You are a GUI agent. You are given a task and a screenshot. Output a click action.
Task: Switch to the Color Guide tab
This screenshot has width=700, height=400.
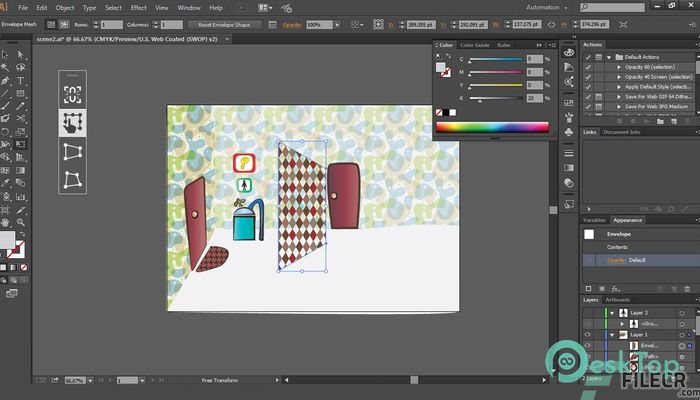point(475,45)
